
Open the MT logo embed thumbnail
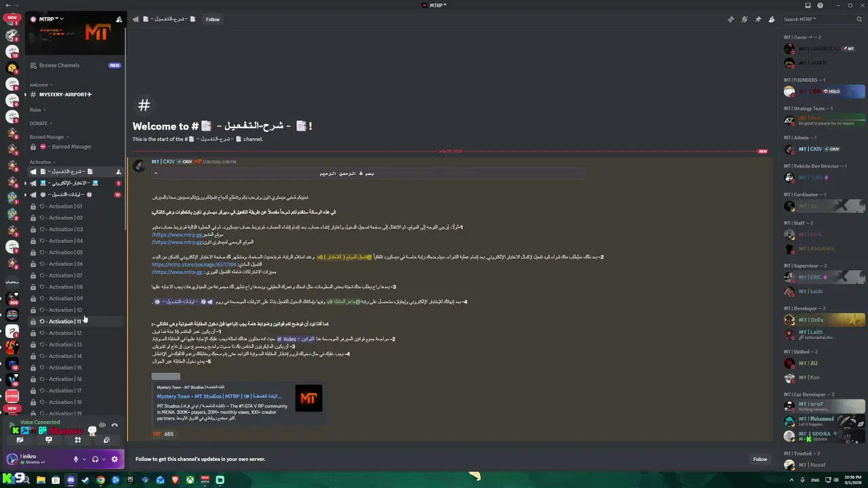309,399
